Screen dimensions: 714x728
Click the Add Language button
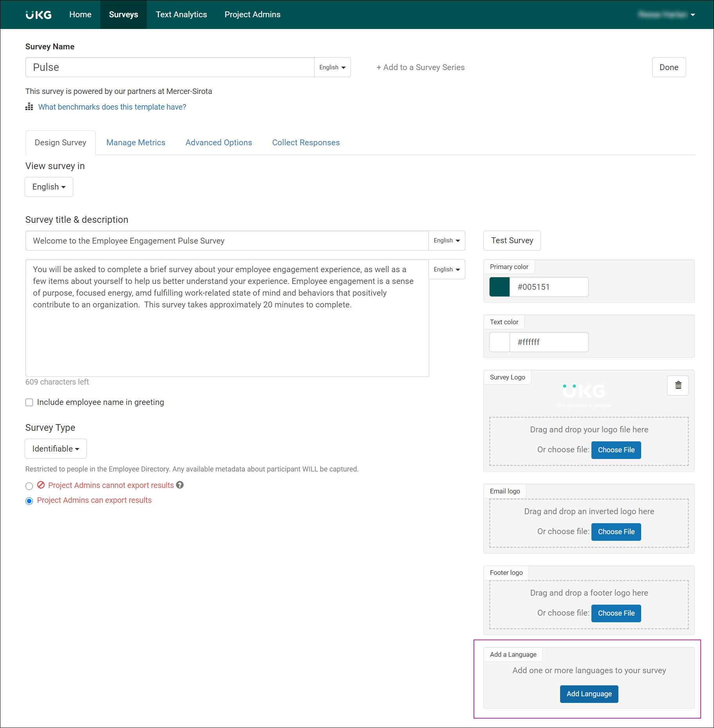(589, 694)
